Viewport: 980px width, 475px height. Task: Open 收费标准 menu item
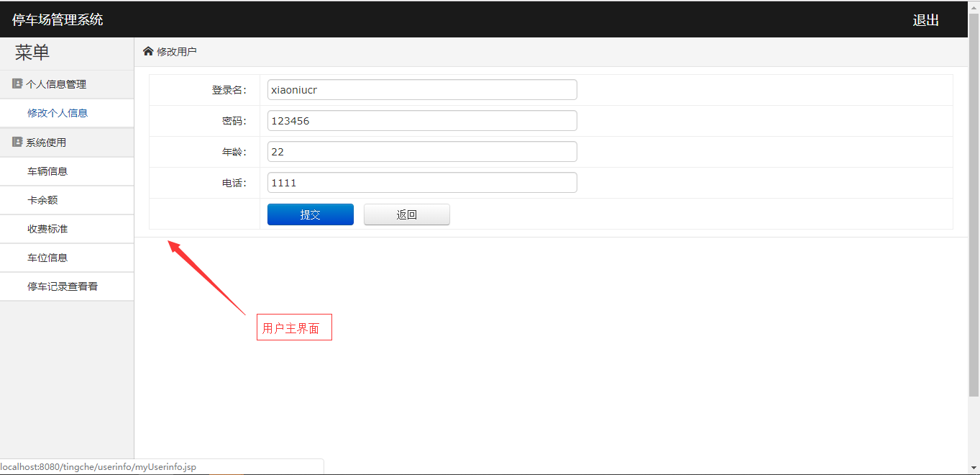(x=47, y=229)
